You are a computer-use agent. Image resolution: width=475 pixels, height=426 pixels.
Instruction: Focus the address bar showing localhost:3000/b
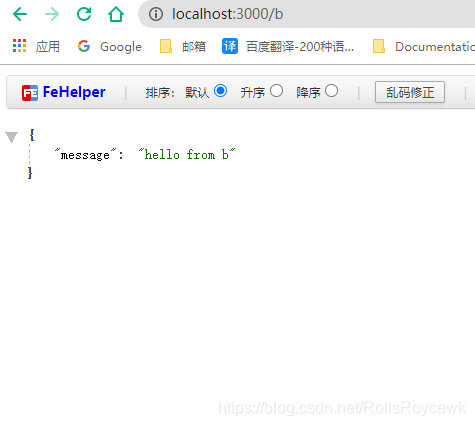coord(307,14)
